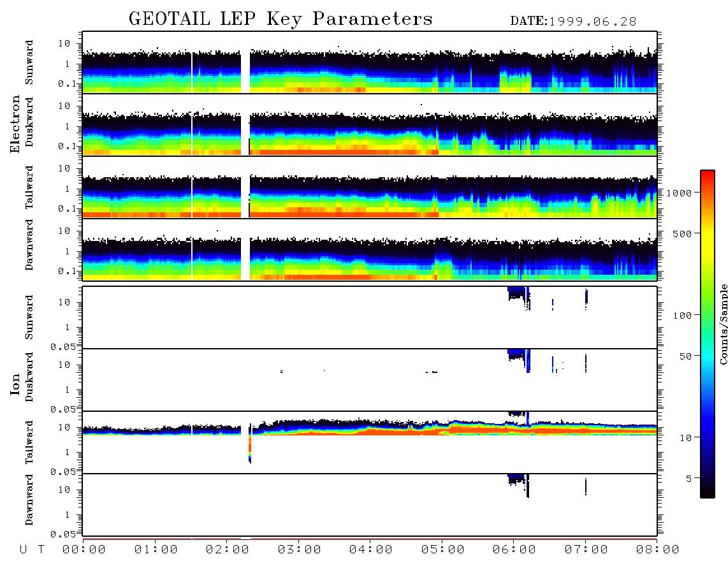Click the Electron Tailward spectrogram panel
This screenshot has width=728, height=561.
click(x=370, y=187)
